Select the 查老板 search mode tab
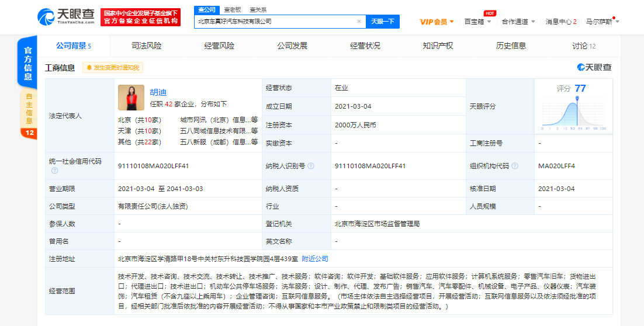 pyautogui.click(x=233, y=10)
